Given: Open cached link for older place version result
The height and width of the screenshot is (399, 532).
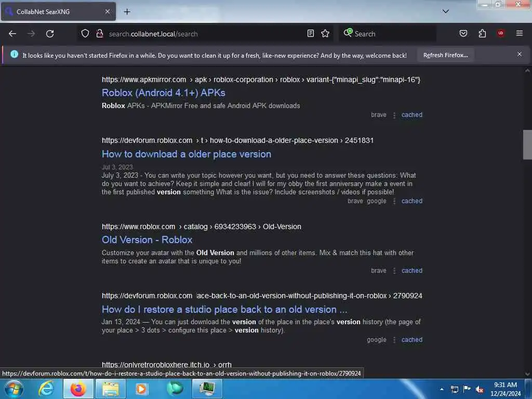Looking at the screenshot, I should [412, 201].
